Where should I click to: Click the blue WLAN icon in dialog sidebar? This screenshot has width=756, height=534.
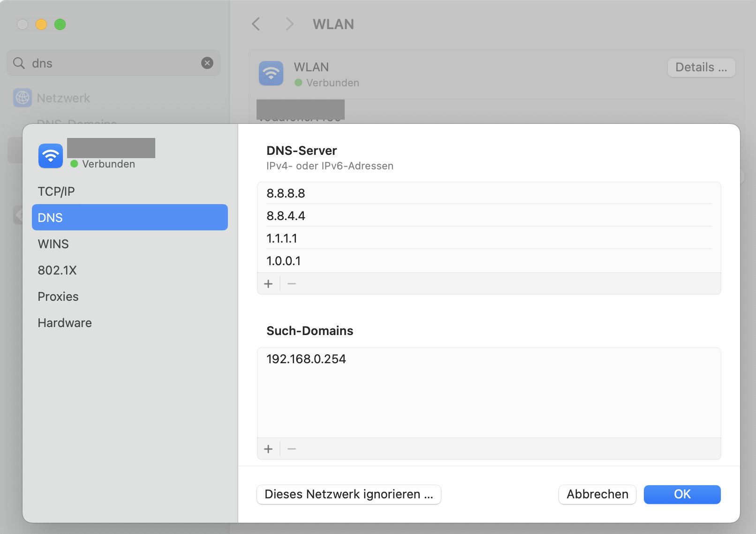pyautogui.click(x=51, y=156)
